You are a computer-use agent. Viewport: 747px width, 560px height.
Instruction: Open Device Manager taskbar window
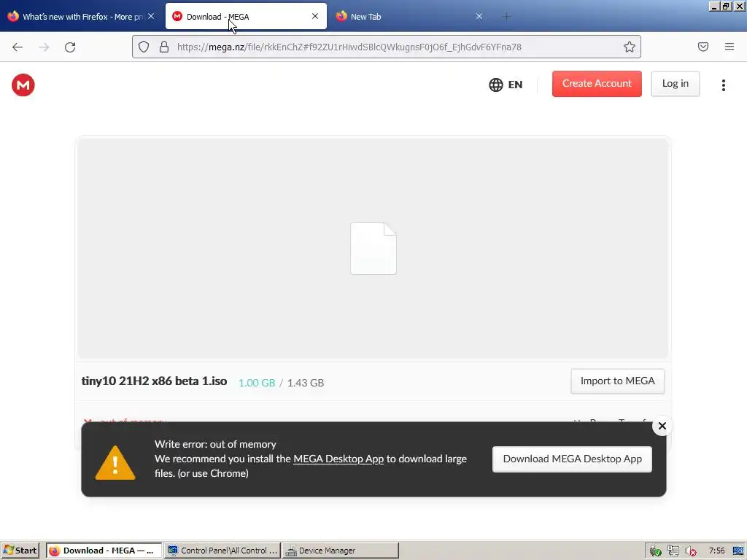[340, 551]
